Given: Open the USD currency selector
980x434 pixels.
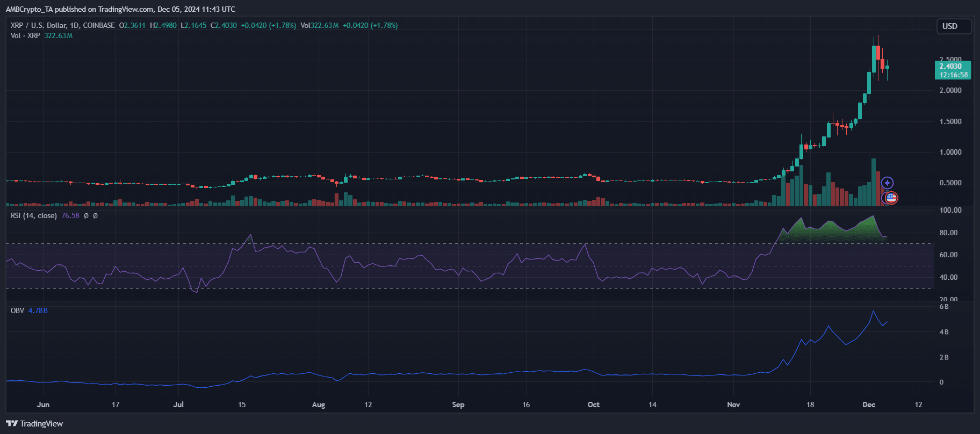Looking at the screenshot, I should (954, 26).
